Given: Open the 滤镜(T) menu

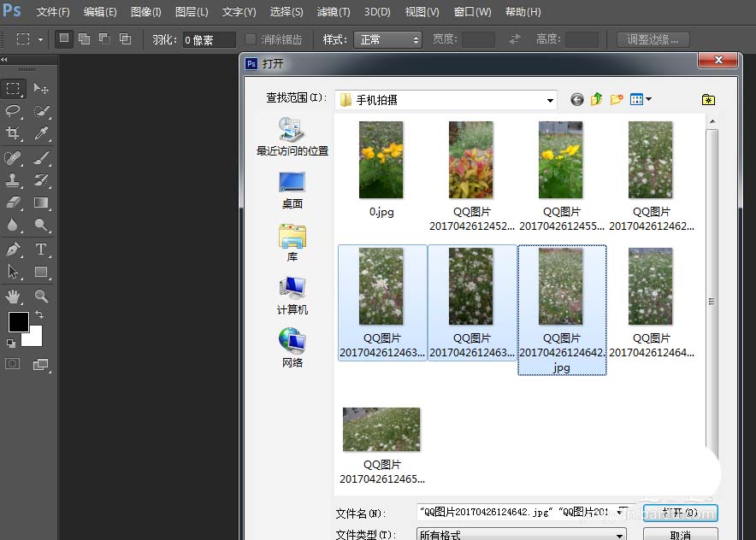Looking at the screenshot, I should (334, 12).
